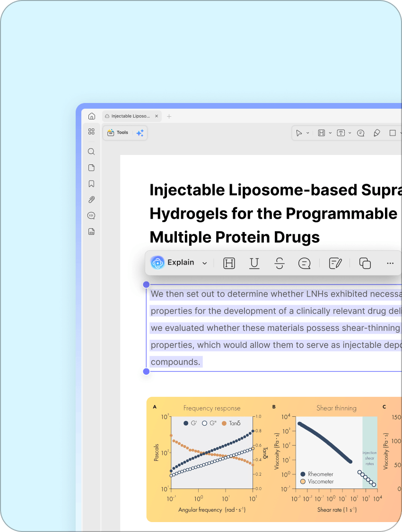402x532 pixels.
Task: Apply highlight from floating selection toolbar
Action: pos(229,263)
